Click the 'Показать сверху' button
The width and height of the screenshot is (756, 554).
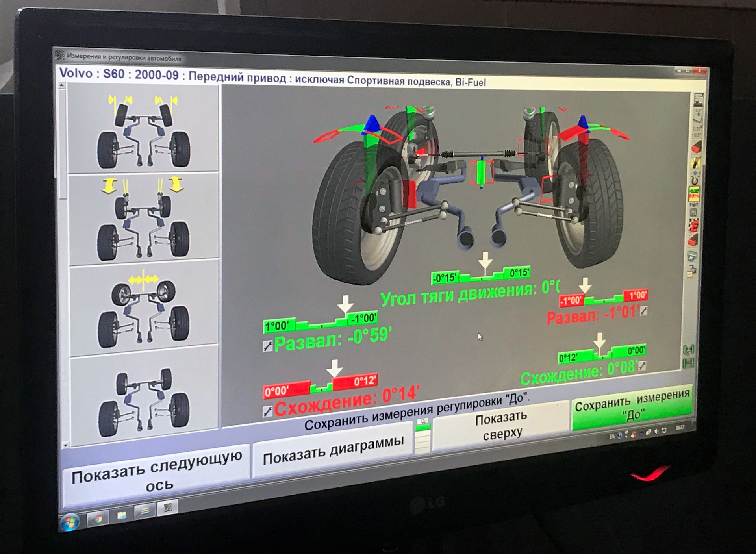coord(501,426)
